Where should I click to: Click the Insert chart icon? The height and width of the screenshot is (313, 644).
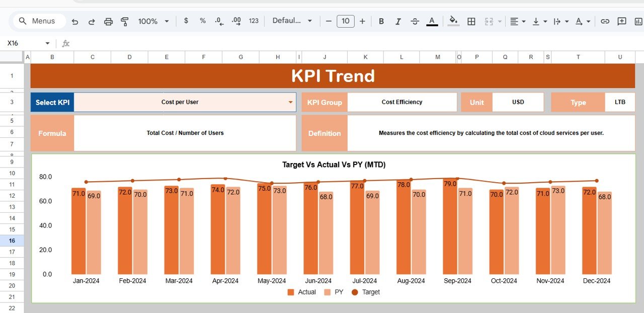point(638,21)
